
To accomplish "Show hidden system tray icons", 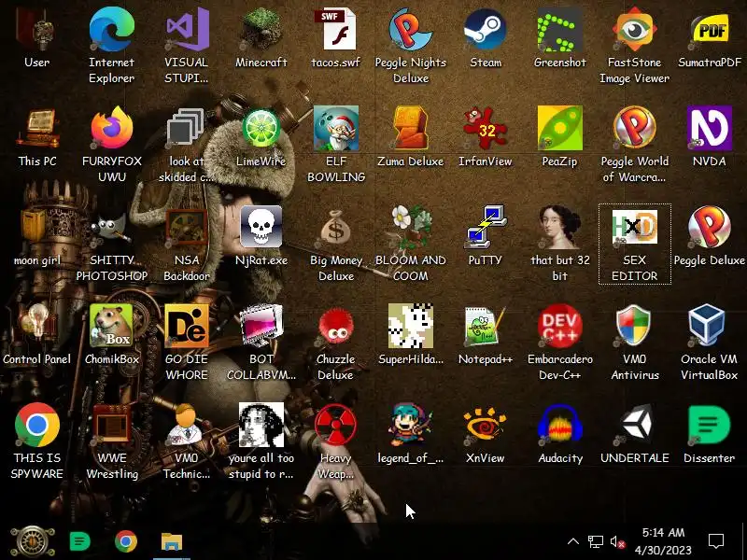I will click(x=573, y=541).
